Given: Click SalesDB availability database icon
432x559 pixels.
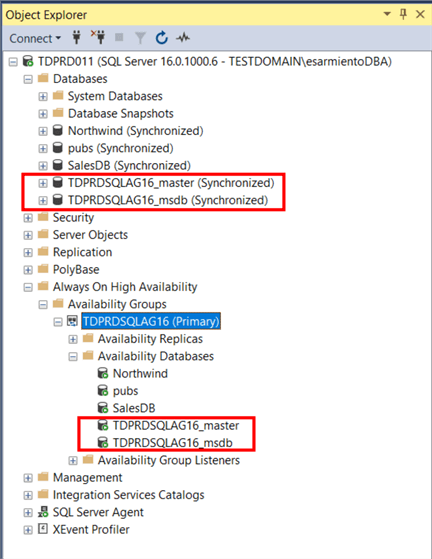Looking at the screenshot, I should click(x=103, y=408).
